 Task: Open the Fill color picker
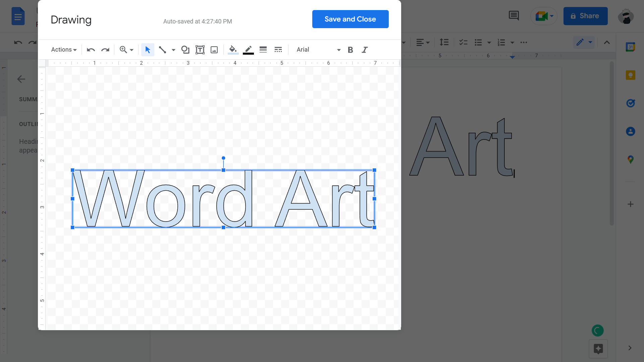(x=233, y=50)
